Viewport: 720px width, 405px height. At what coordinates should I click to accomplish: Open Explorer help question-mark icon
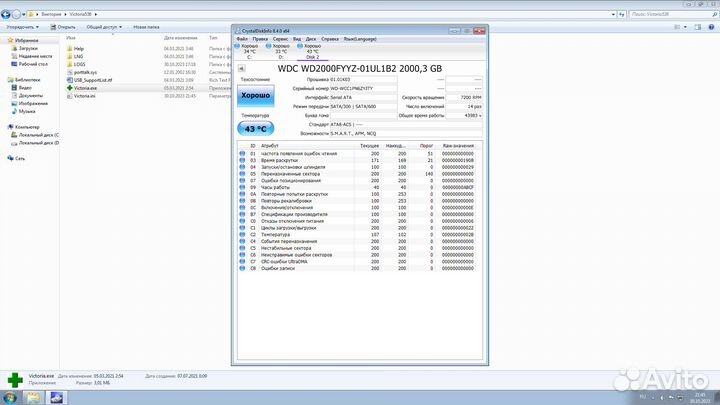coord(711,27)
